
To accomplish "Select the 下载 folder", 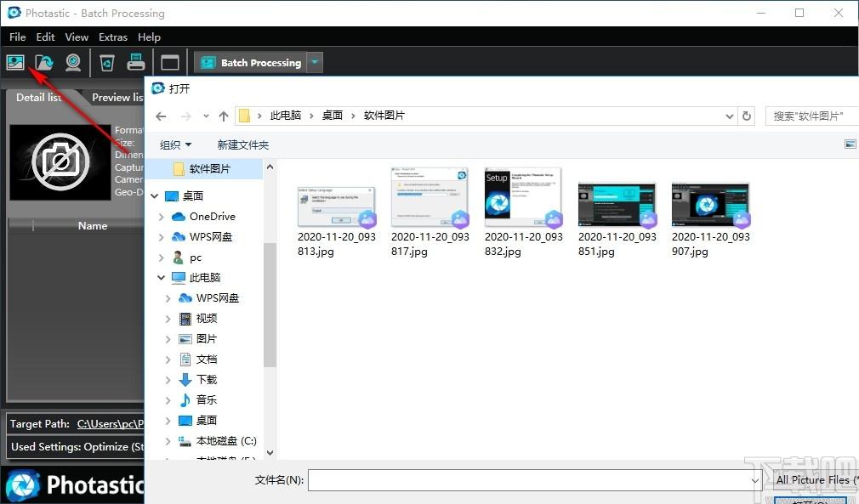I will click(206, 379).
